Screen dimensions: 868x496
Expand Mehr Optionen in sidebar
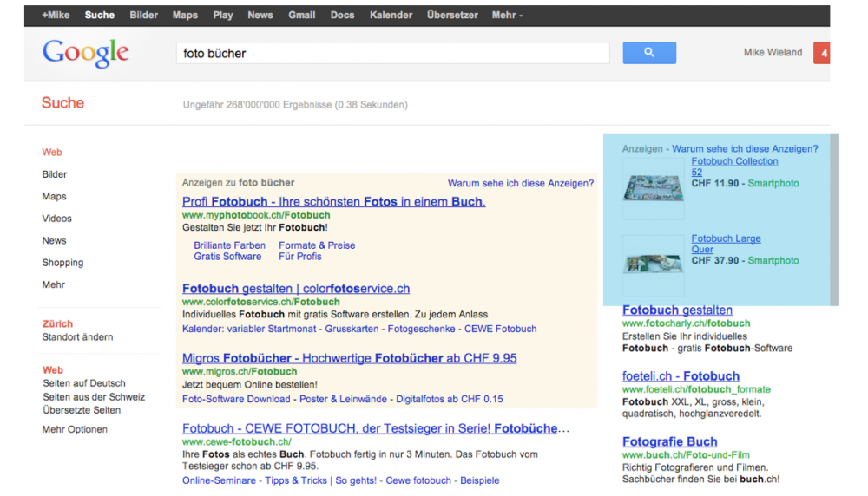[75, 429]
